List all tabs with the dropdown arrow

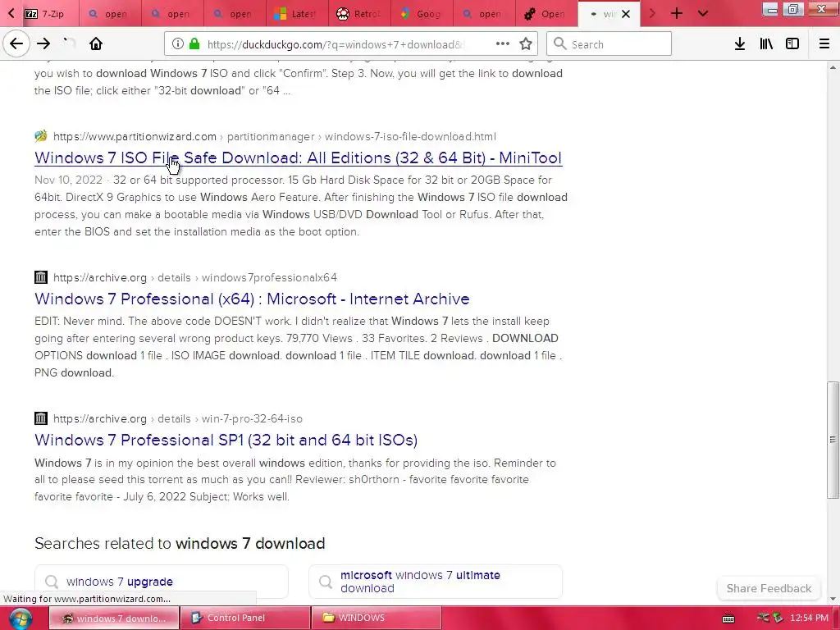[x=703, y=13]
